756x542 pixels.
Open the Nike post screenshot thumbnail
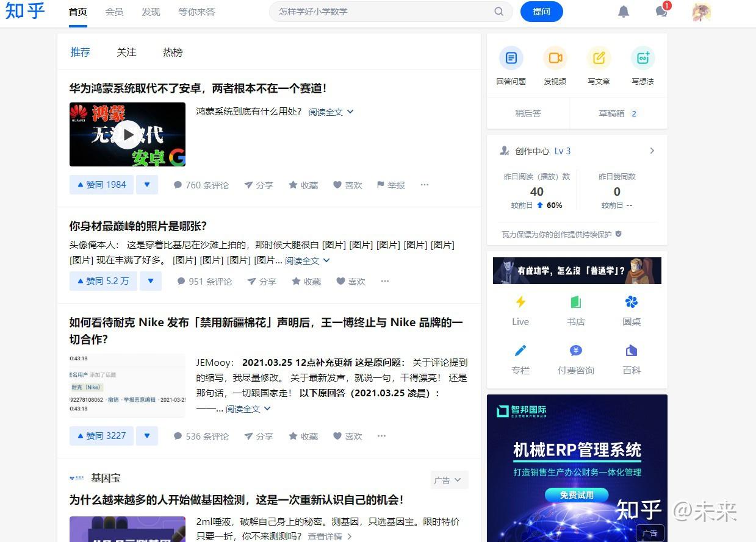point(128,385)
